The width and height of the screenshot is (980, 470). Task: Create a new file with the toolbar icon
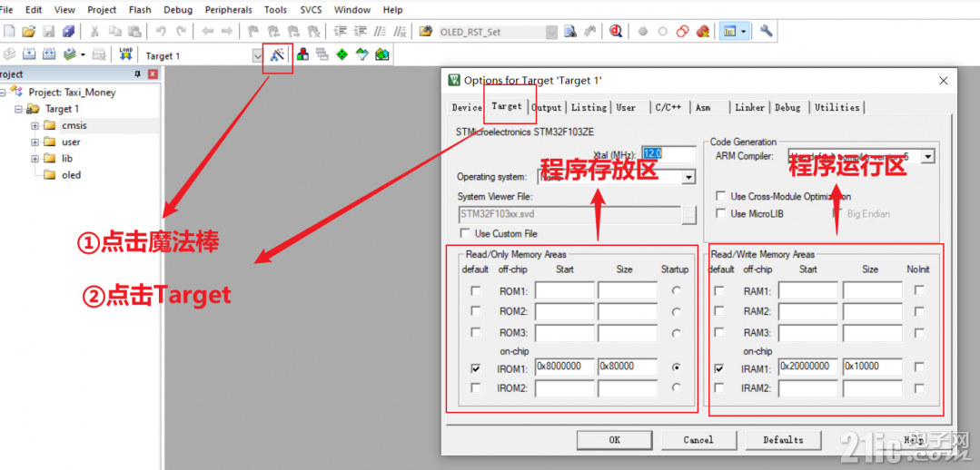(x=9, y=31)
